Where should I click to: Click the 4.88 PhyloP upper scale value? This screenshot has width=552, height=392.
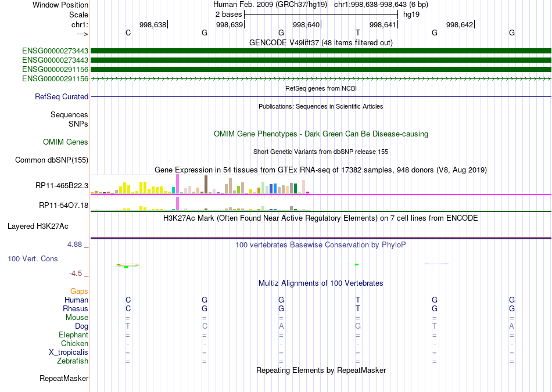coord(74,244)
